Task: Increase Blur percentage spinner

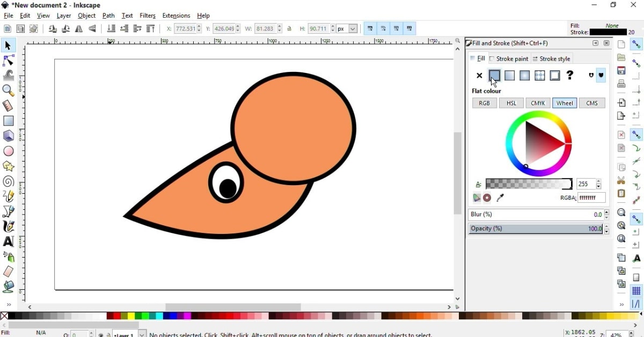Action: tap(607, 212)
